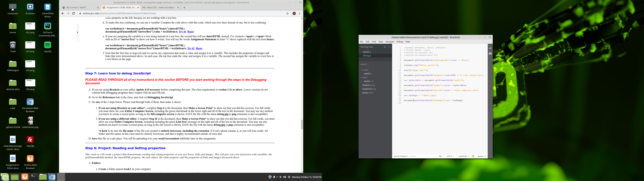Open the JavaScript language mode dropdown

(464, 156)
